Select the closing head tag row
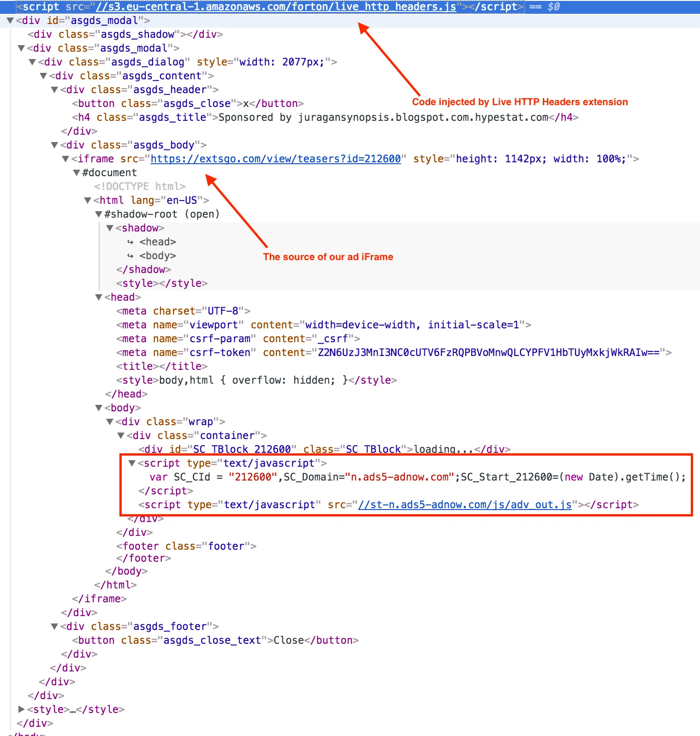This screenshot has height=736, width=700. click(126, 394)
